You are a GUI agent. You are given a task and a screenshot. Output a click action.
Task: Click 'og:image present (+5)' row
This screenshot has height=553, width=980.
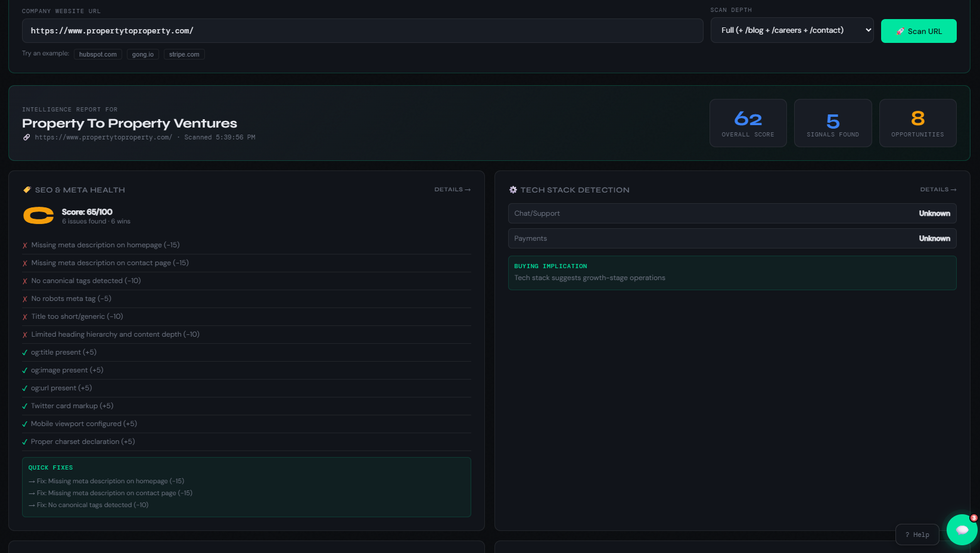pyautogui.click(x=247, y=370)
